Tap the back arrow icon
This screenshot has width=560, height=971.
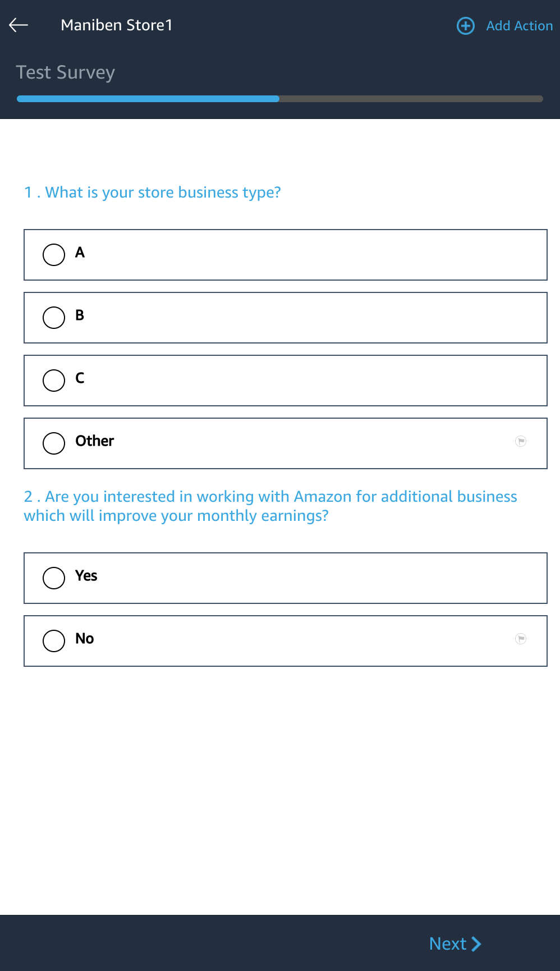coord(19,25)
